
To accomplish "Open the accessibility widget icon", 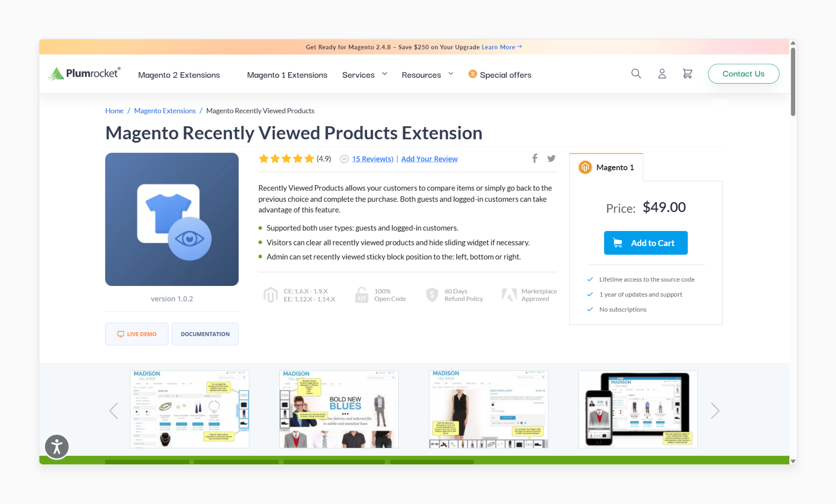I will (x=56, y=446).
